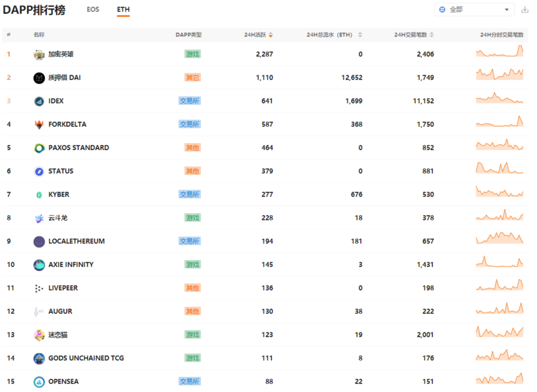
Task: Click the 1,431 transactions value
Action: tap(425, 265)
